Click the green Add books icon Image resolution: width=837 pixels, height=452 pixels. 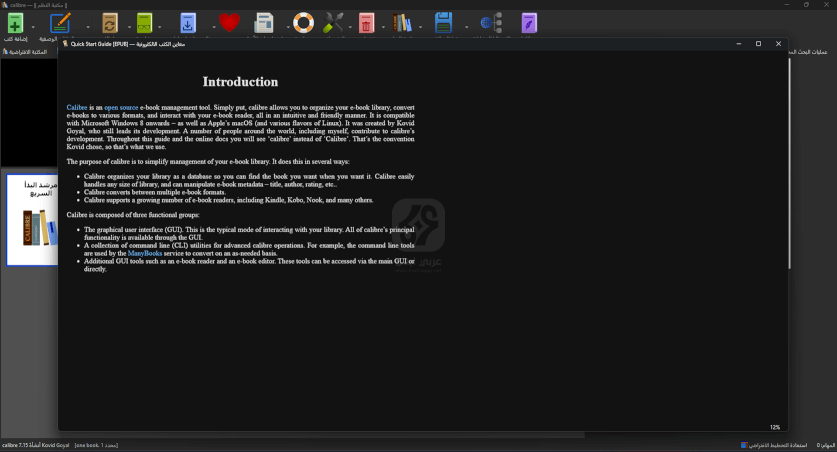(x=15, y=23)
